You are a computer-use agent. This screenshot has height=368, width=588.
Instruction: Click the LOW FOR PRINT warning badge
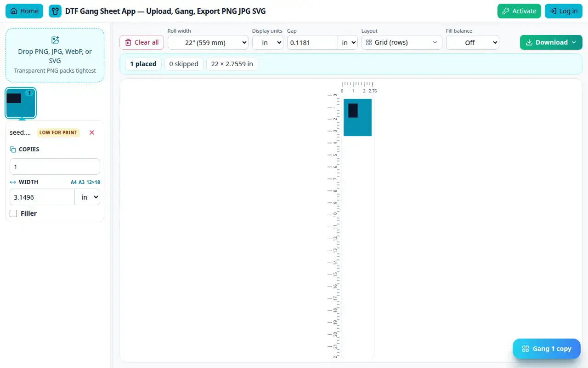(58, 132)
